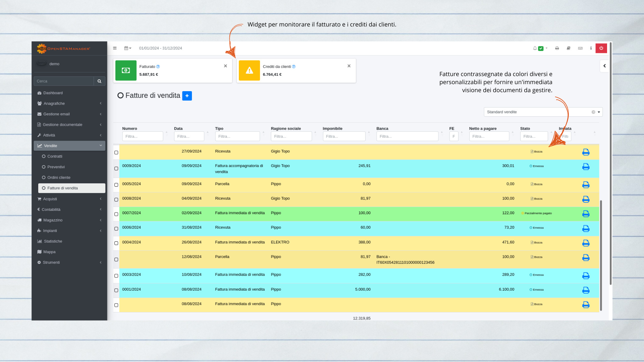Click the yellow warning Crediti icon

point(249,70)
